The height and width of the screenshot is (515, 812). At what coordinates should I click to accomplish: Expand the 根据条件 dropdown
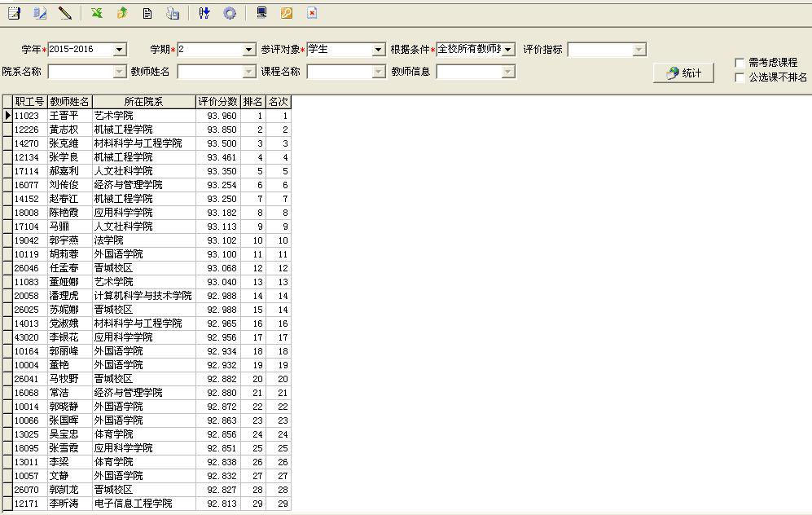(x=508, y=50)
